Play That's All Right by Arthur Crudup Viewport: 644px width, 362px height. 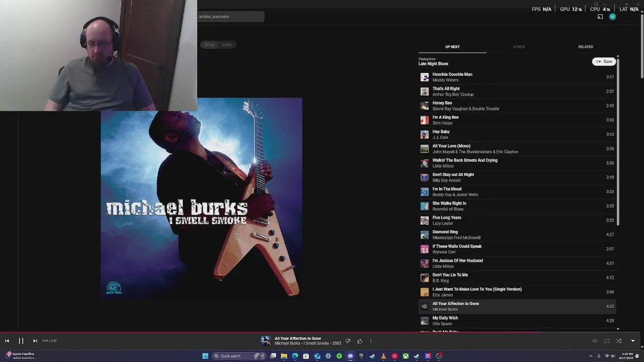[517, 92]
